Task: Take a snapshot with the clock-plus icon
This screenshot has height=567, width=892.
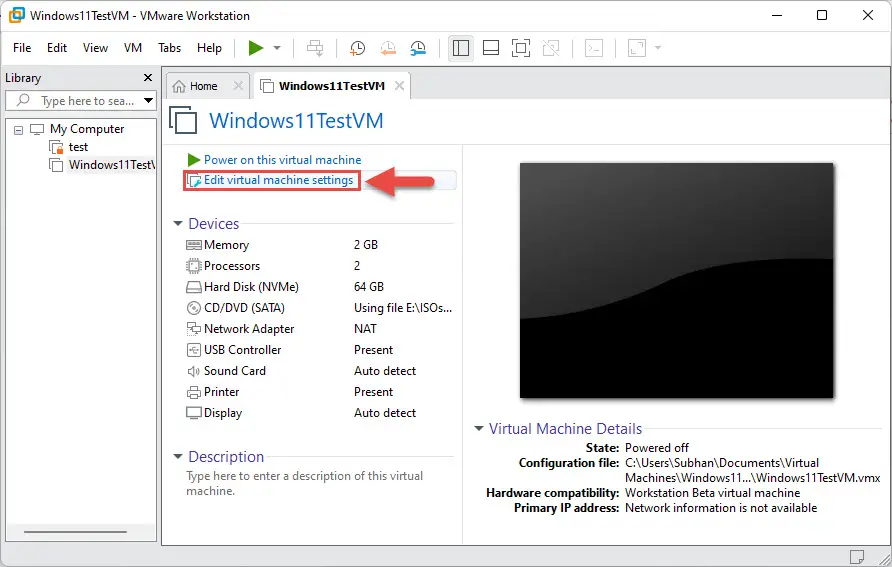Action: click(357, 48)
